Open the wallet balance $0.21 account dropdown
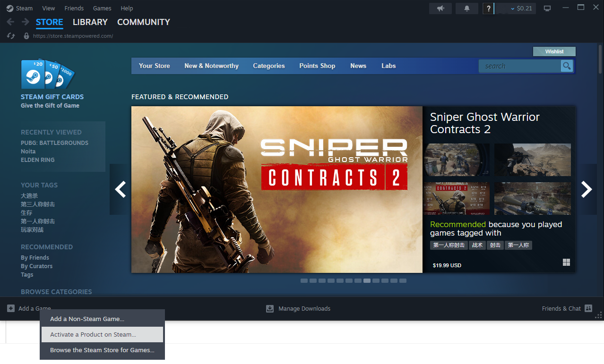604x364 pixels. coord(521,8)
